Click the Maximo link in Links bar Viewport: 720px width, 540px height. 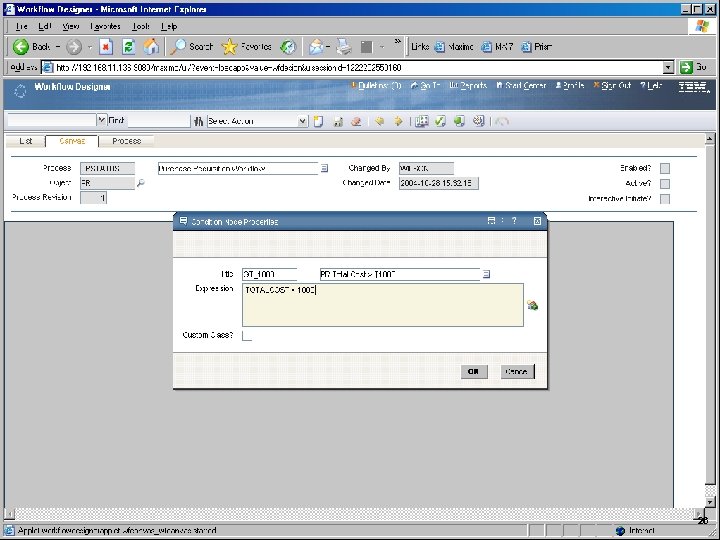click(454, 46)
